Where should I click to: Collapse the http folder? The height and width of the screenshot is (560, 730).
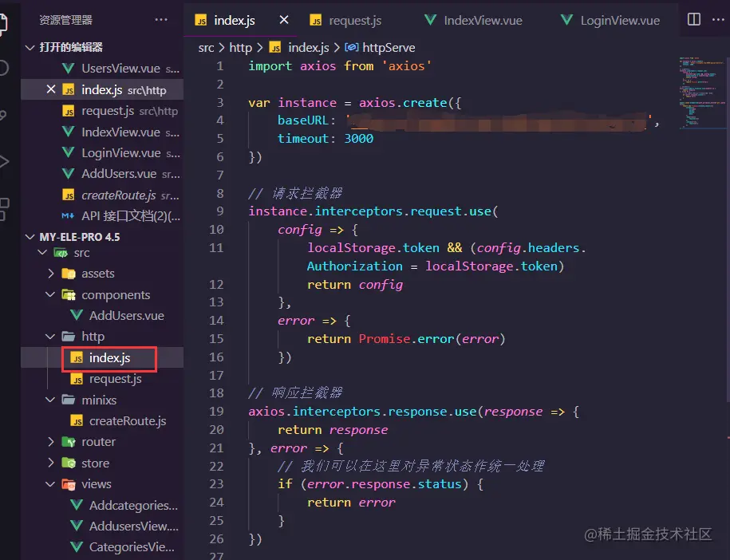(x=51, y=336)
